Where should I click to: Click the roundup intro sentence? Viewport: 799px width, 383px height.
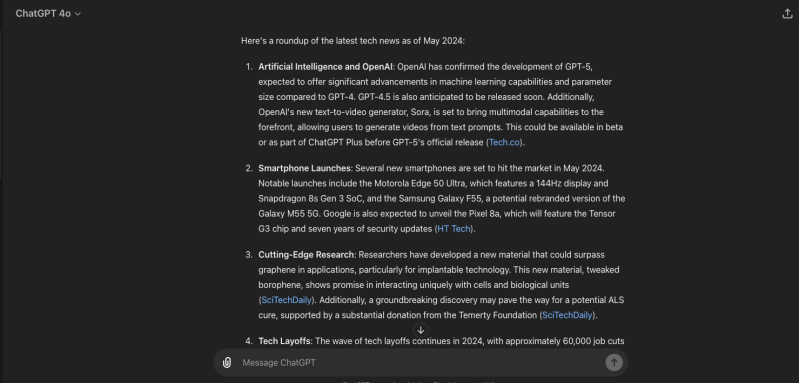click(353, 41)
